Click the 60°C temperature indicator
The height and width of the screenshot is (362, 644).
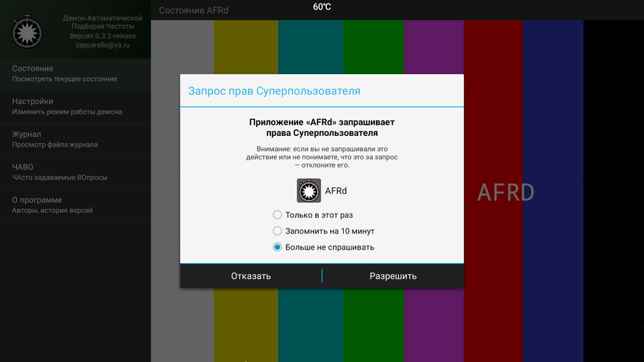tap(322, 7)
